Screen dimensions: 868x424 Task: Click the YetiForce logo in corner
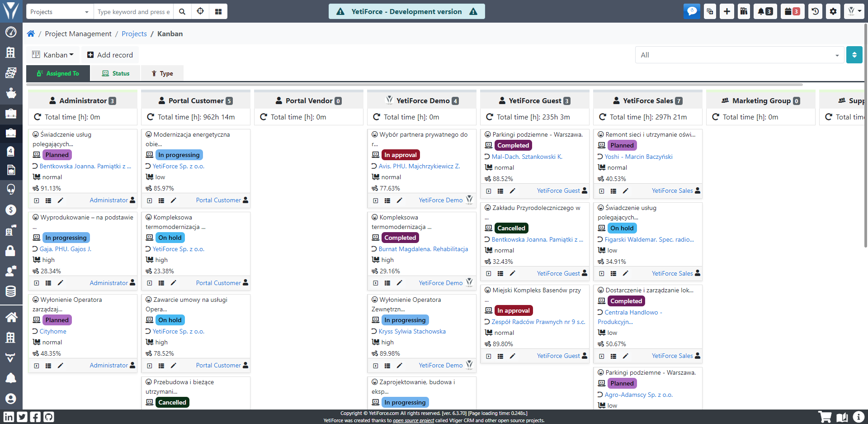(11, 11)
